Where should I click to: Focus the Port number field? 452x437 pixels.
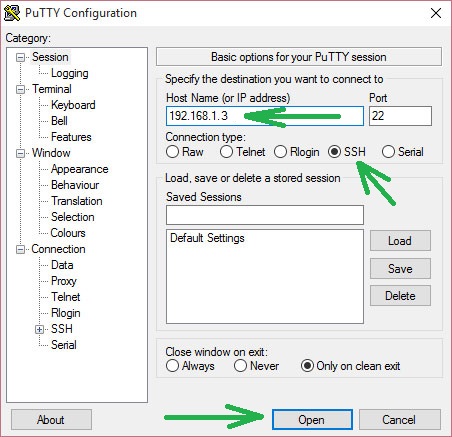400,116
